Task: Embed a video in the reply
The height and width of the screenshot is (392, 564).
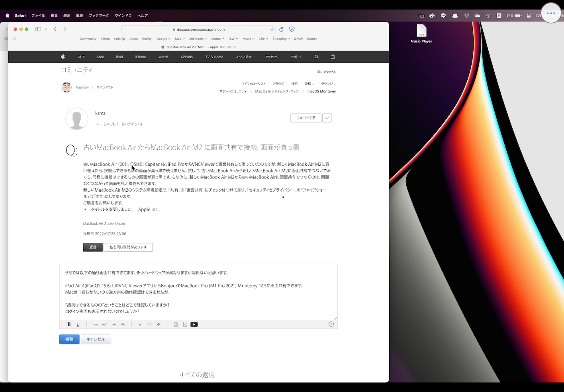Action: [194, 324]
